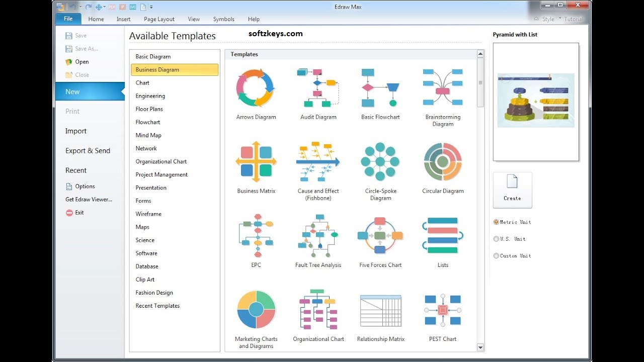
Task: Pick the Brainstorming Diagram template
Action: [443, 97]
